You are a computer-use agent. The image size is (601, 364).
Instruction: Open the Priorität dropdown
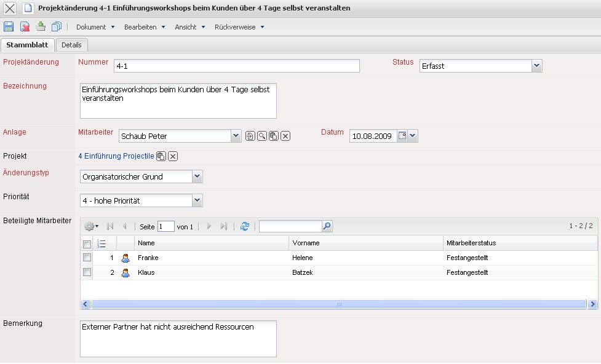(x=197, y=200)
